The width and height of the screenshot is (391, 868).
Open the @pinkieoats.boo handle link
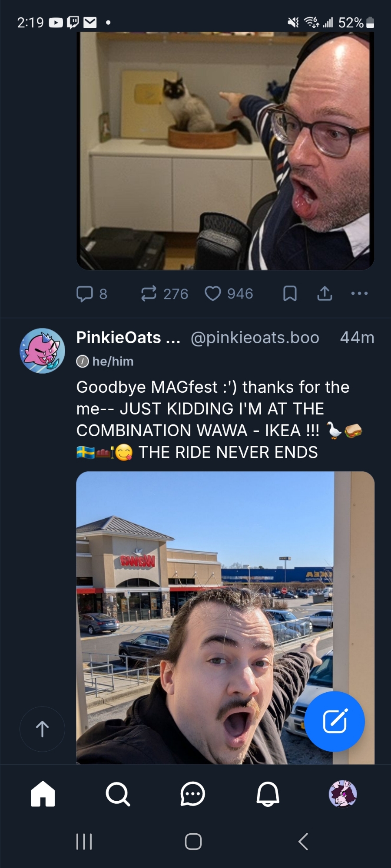255,338
